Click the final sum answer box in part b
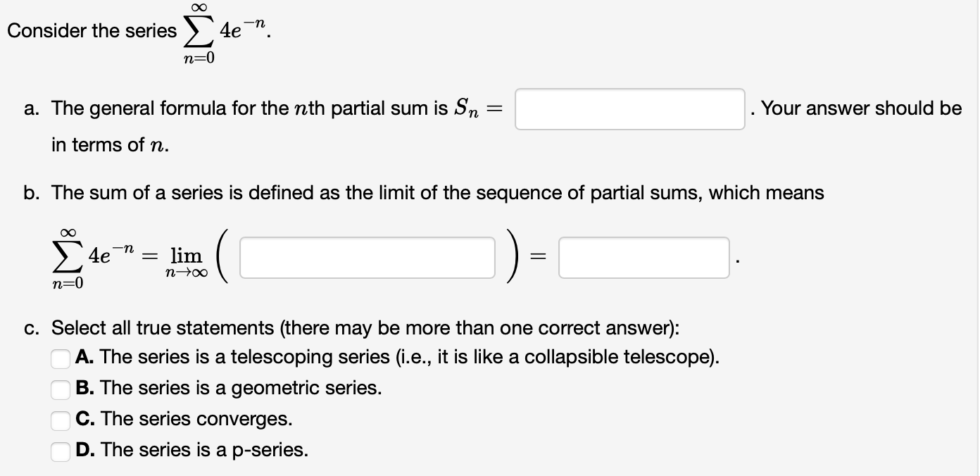Viewport: 980px width, 476px height. tap(643, 257)
